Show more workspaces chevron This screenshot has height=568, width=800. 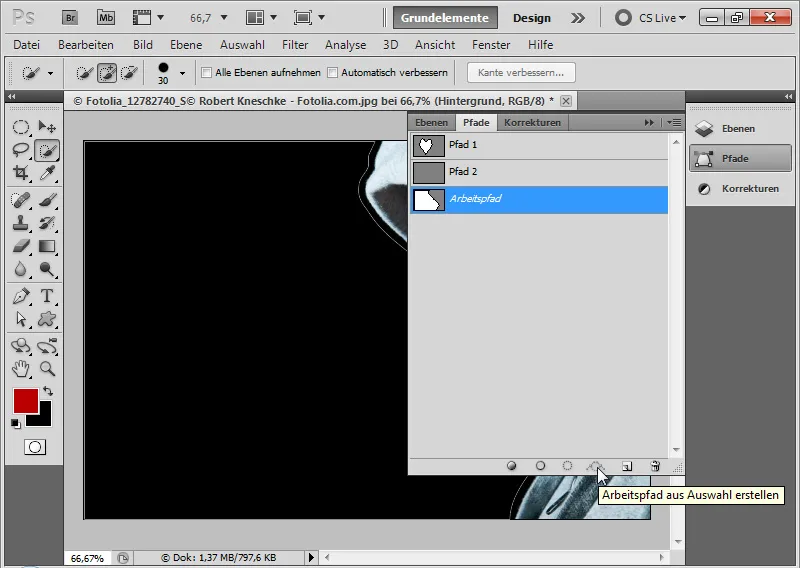coord(578,18)
